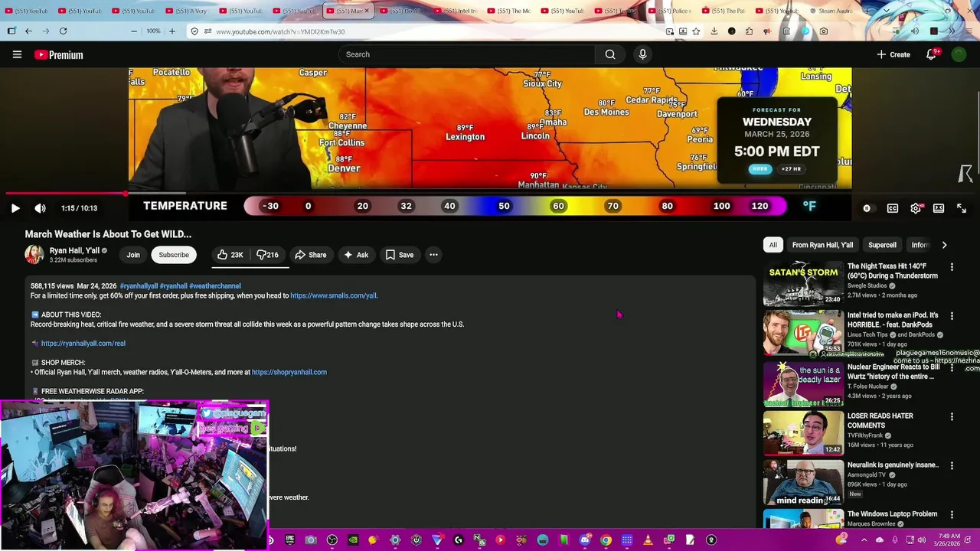Open options for The Windows Laptop Problem
Viewport: 980px width, 551px height.
tap(952, 515)
